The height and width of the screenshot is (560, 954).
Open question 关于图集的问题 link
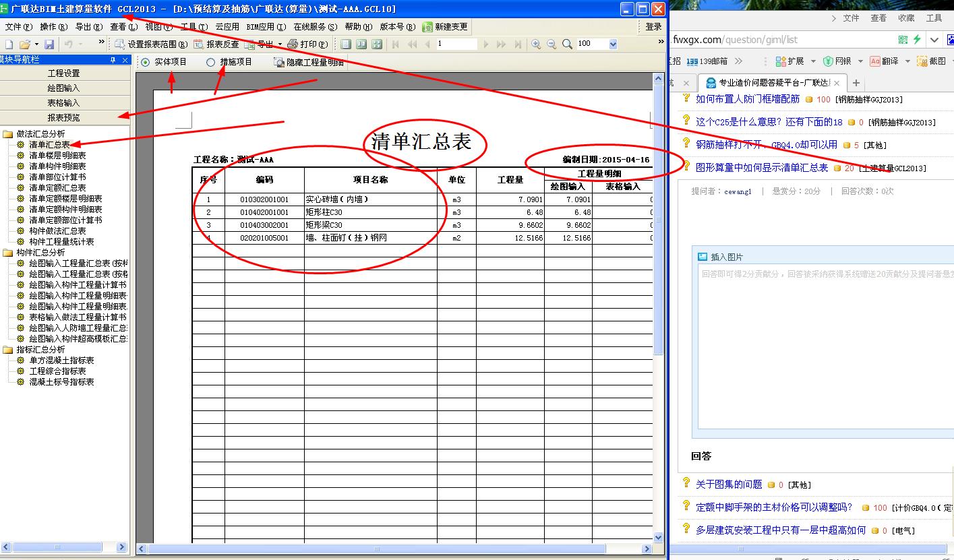pos(729,485)
